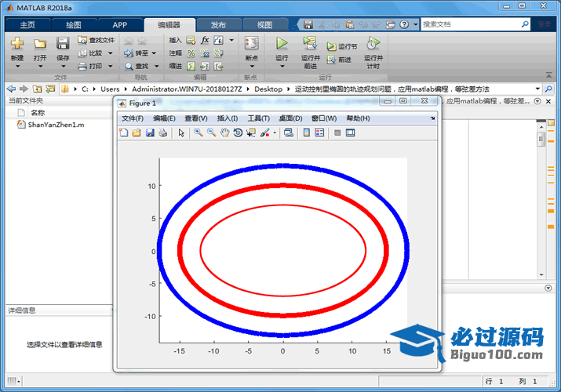Toggle the Edit Plot arrow tool

[181, 133]
